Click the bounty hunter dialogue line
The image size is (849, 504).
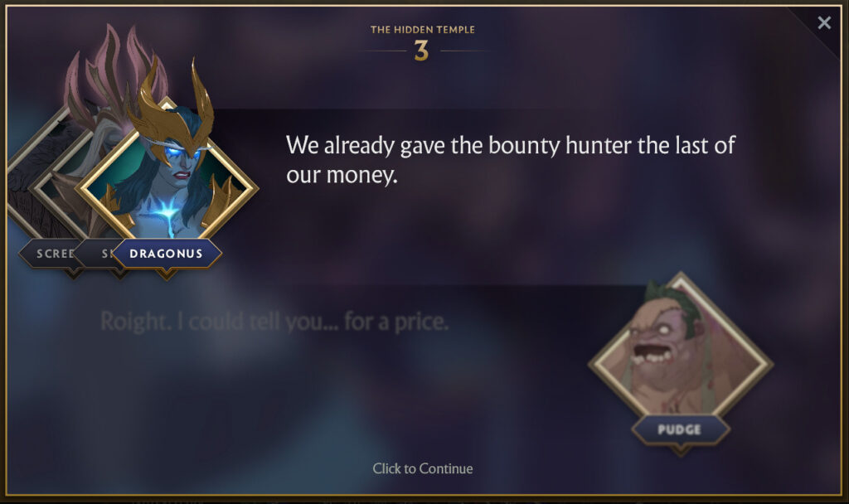(510, 160)
